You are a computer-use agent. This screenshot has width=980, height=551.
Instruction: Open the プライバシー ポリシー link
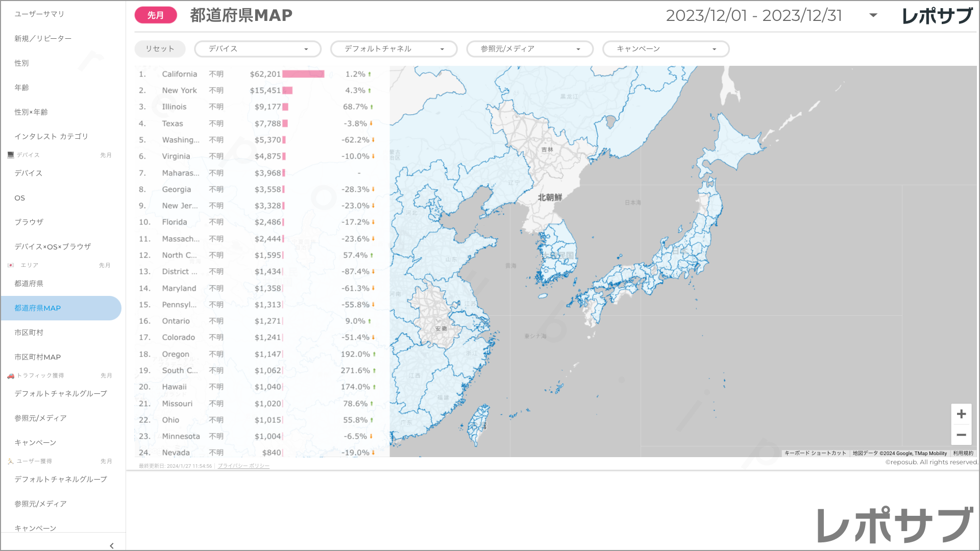(243, 466)
